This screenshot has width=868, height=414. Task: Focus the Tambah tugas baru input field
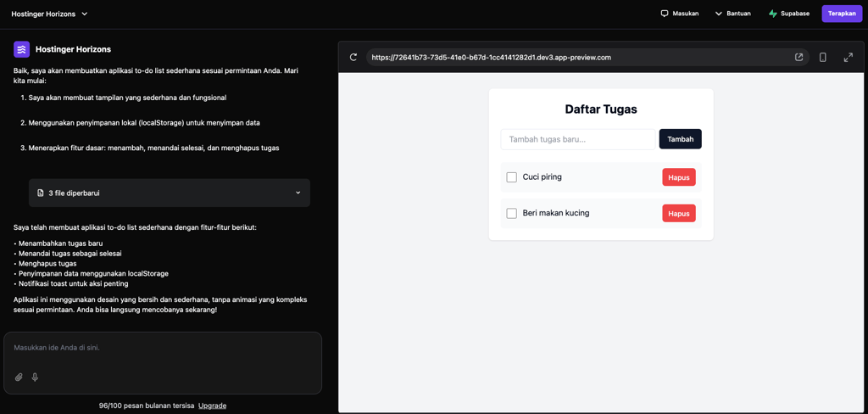(578, 139)
